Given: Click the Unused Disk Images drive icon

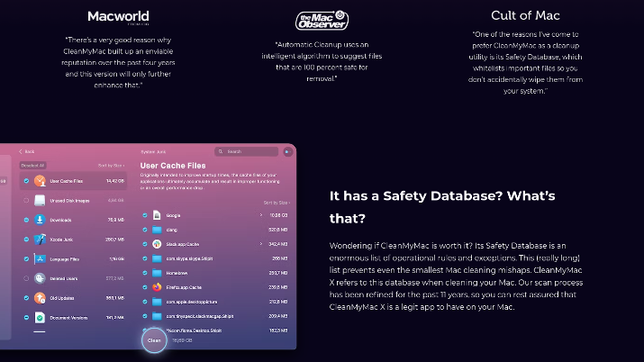Looking at the screenshot, I should click(40, 200).
